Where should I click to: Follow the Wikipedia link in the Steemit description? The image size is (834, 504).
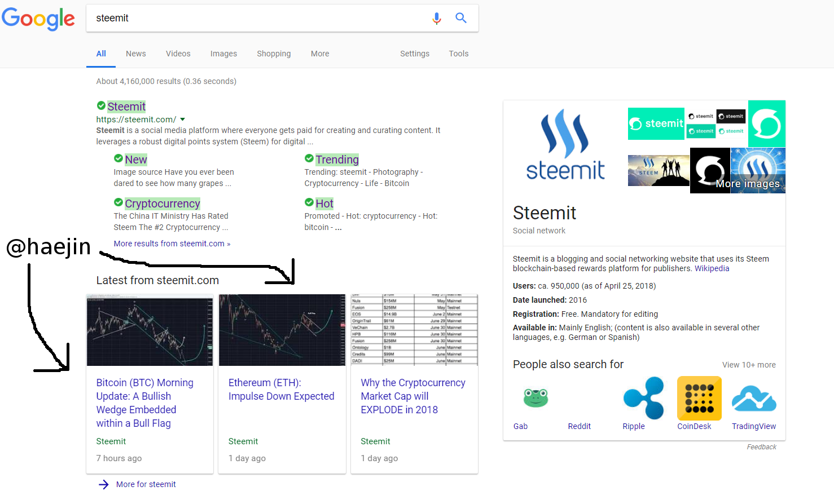click(712, 268)
